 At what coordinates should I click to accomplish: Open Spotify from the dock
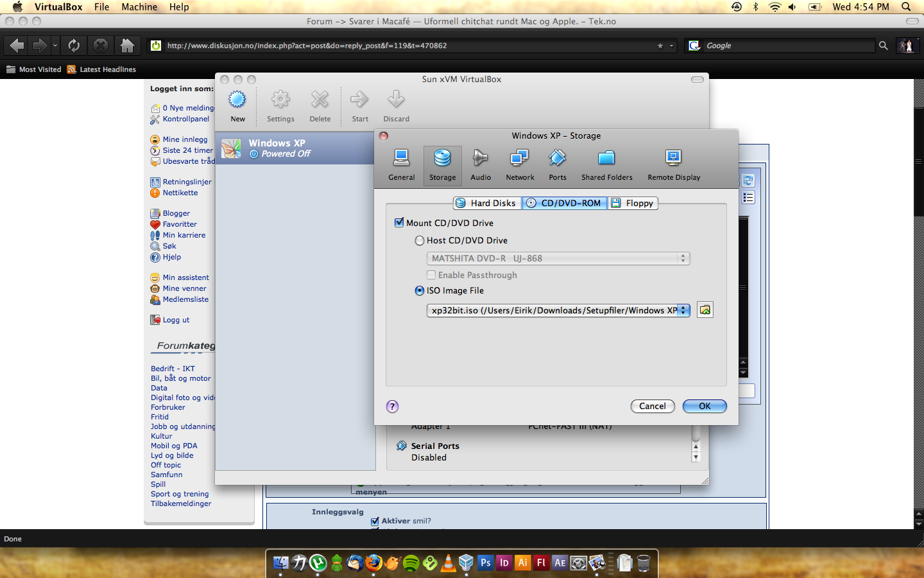pyautogui.click(x=411, y=563)
